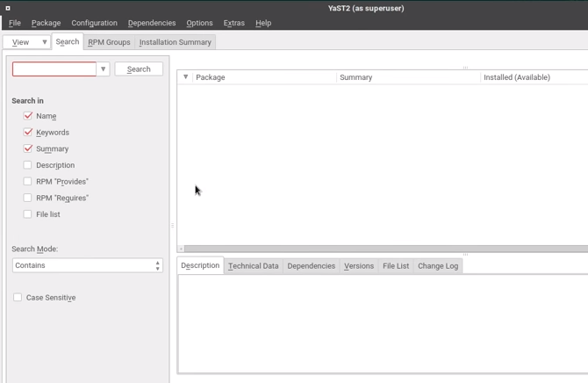This screenshot has width=588, height=383.
Task: Toggle the Keywords checkbox
Action: (28, 133)
